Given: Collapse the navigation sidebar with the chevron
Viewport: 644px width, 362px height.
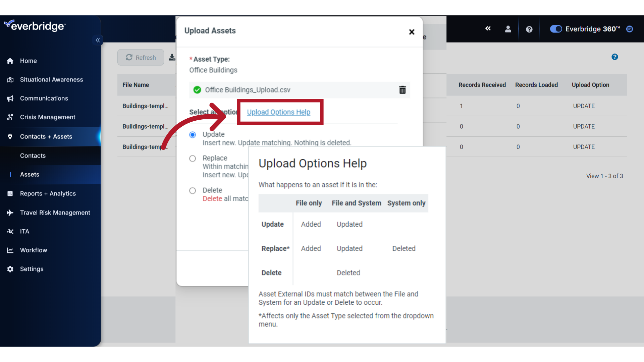Looking at the screenshot, I should (x=98, y=40).
